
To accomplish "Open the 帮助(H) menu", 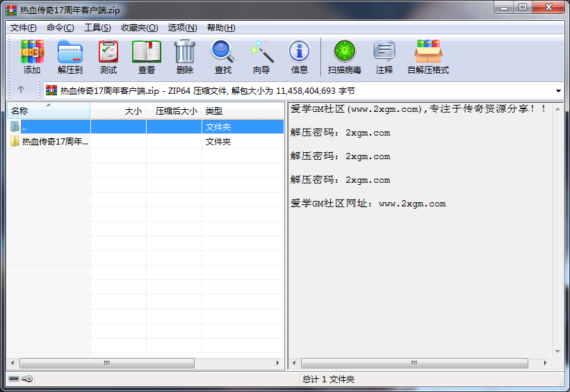I will pos(221,28).
